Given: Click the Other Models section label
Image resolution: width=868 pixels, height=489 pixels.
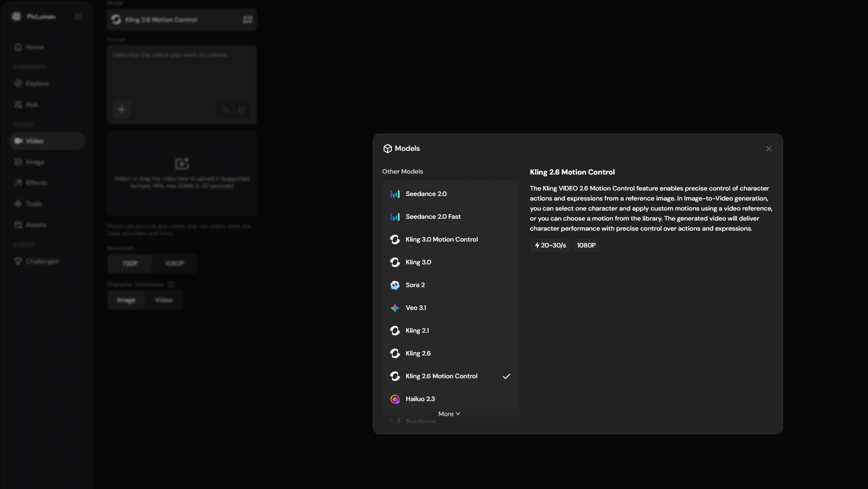Looking at the screenshot, I should [403, 172].
